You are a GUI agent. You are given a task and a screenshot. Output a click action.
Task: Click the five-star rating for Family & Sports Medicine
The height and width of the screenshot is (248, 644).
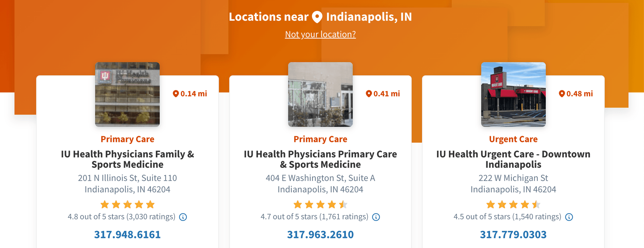[x=128, y=204]
